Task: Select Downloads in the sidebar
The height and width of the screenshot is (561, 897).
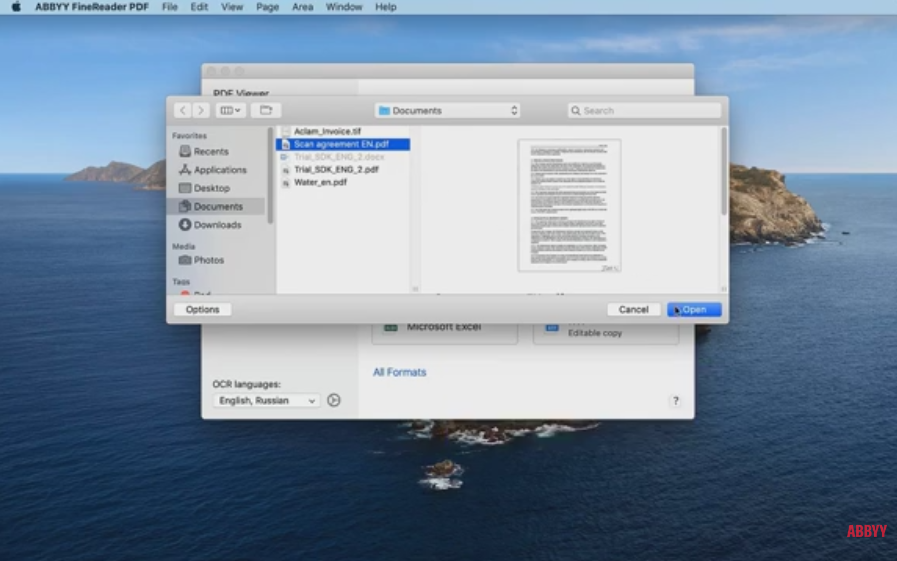Action: coord(217,225)
